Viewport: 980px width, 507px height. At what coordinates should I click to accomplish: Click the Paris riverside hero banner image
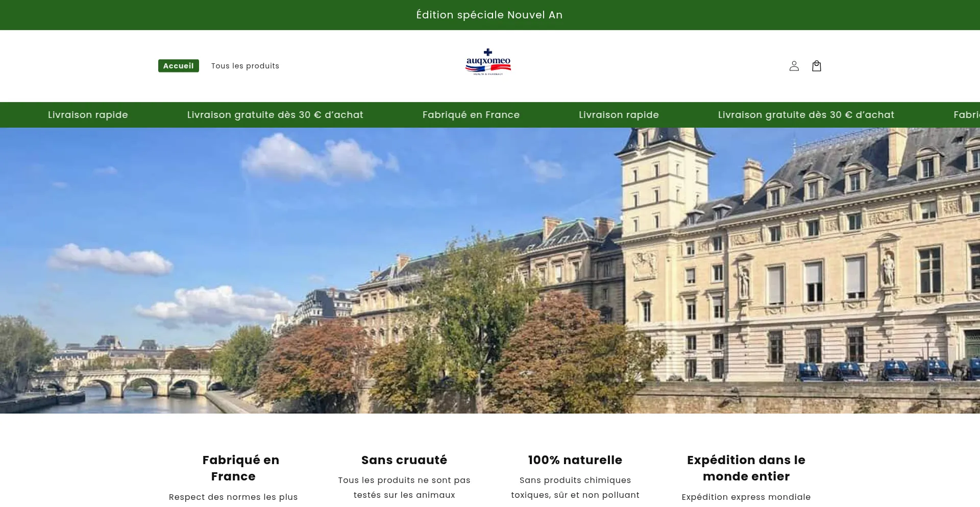[490, 271]
